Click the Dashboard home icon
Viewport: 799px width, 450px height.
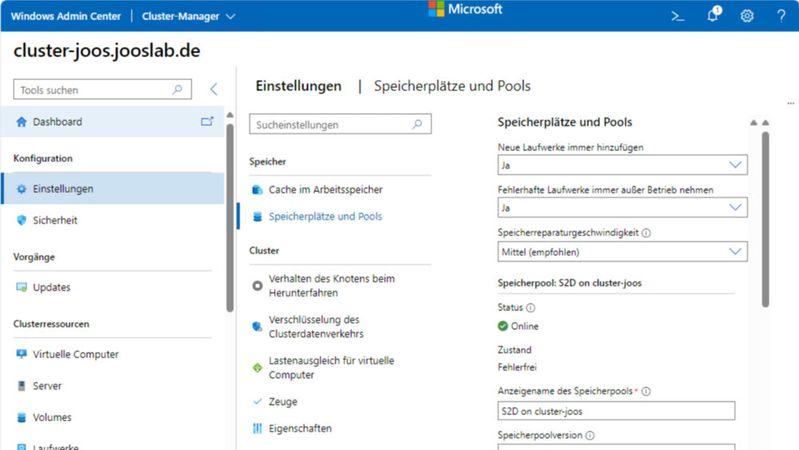point(21,122)
